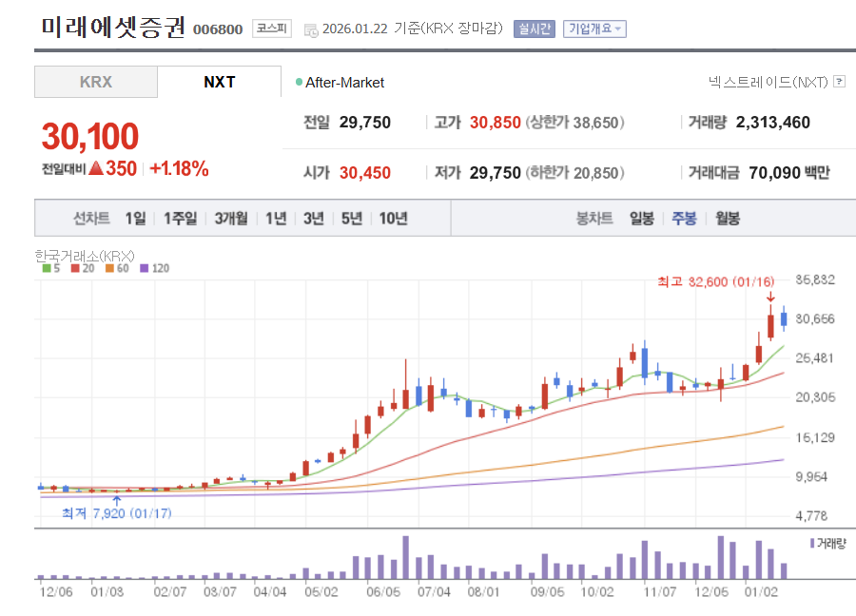Click the lower limit 하한가 20,850 text

coord(574,173)
